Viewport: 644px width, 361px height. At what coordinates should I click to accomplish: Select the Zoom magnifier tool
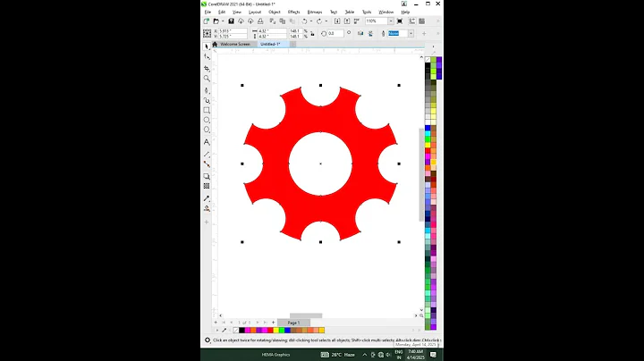click(207, 79)
